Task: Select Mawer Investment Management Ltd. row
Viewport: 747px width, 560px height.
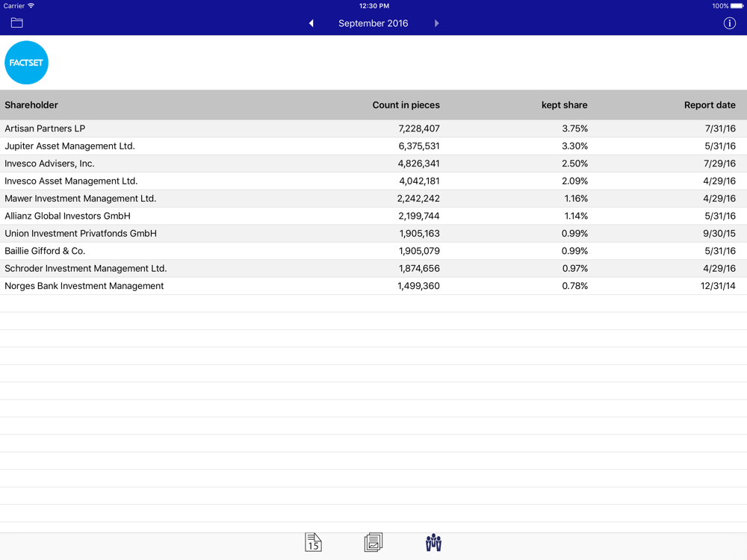Action: click(x=373, y=199)
